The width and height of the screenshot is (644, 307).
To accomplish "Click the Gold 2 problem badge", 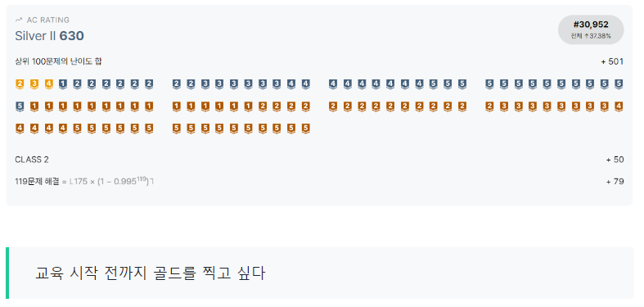I will pos(20,84).
